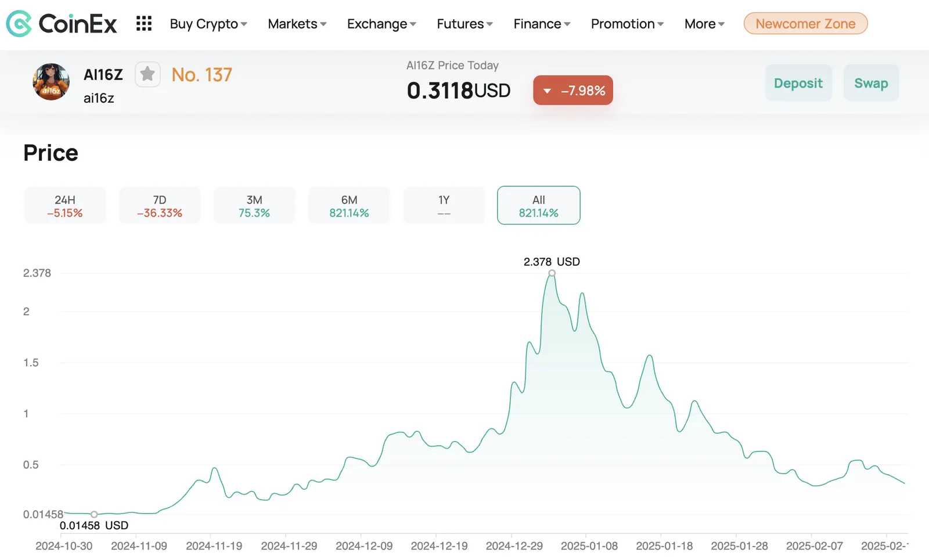This screenshot has width=929, height=560.
Task: Click the Price section heading
Action: click(51, 153)
